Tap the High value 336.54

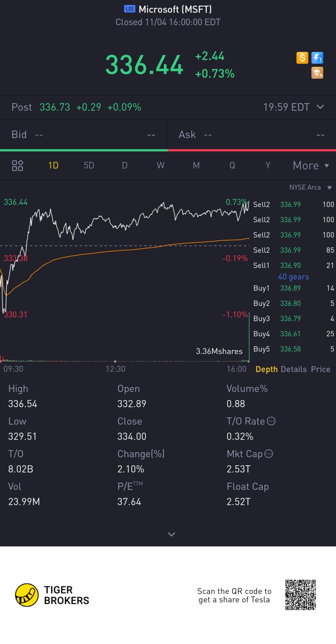point(23,404)
